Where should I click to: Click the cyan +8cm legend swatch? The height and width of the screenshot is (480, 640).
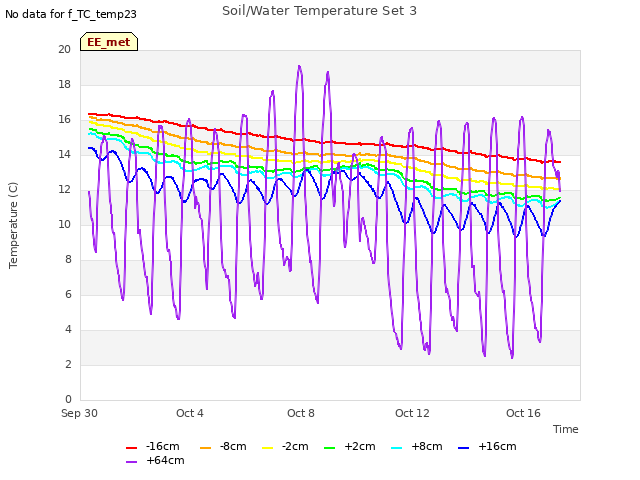(x=397, y=448)
